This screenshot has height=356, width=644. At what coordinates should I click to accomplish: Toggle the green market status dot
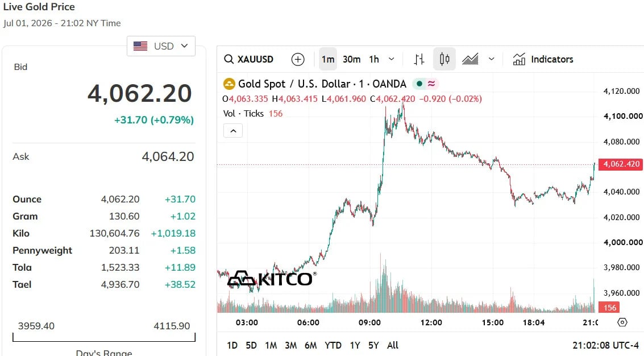[x=419, y=84]
